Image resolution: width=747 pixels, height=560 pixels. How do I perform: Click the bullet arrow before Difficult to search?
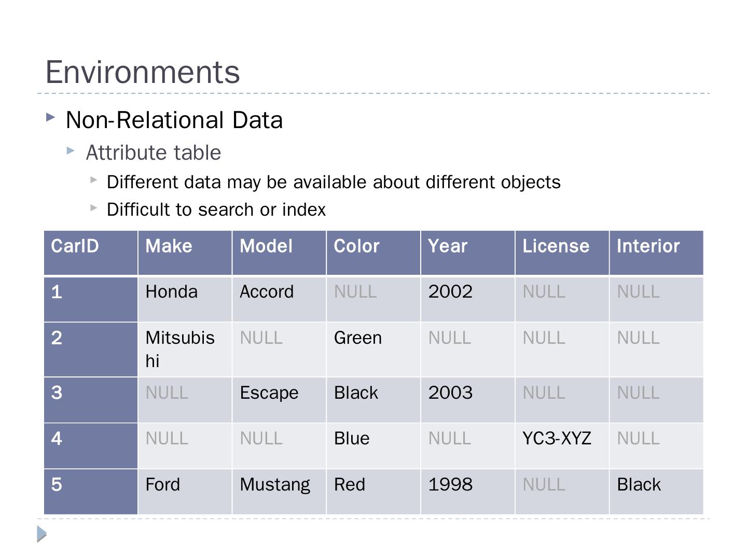93,208
